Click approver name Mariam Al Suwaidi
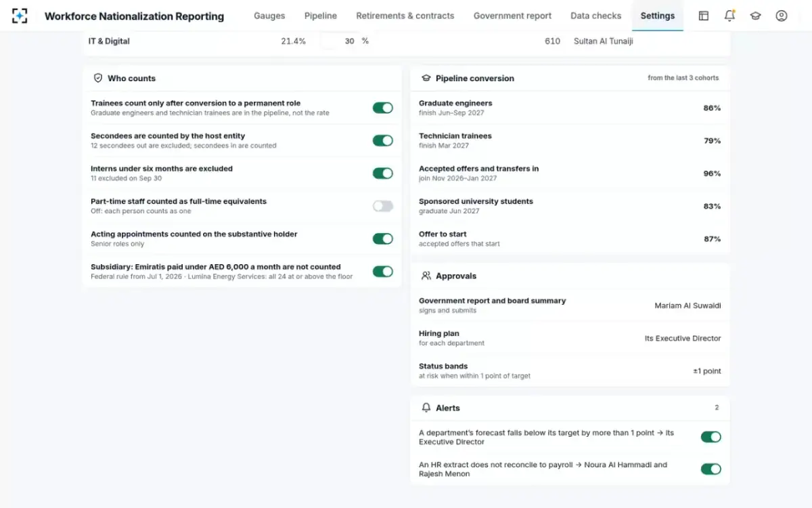Screen dimensions: 812x508 pyautogui.click(x=687, y=305)
